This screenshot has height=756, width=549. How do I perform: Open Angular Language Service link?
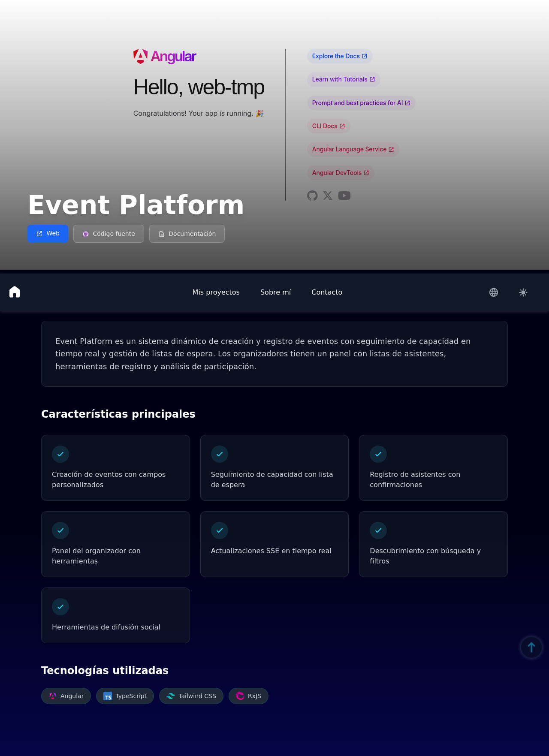pyautogui.click(x=353, y=149)
